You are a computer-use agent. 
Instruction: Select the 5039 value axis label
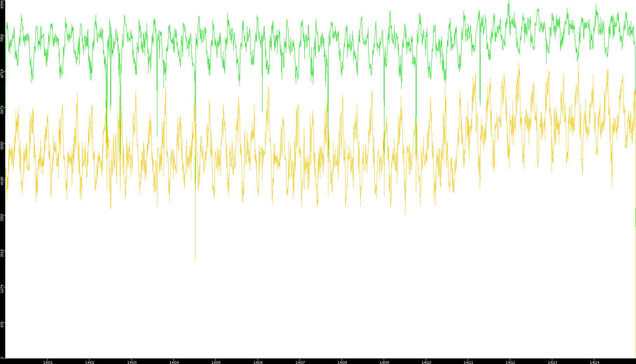(x=2, y=145)
